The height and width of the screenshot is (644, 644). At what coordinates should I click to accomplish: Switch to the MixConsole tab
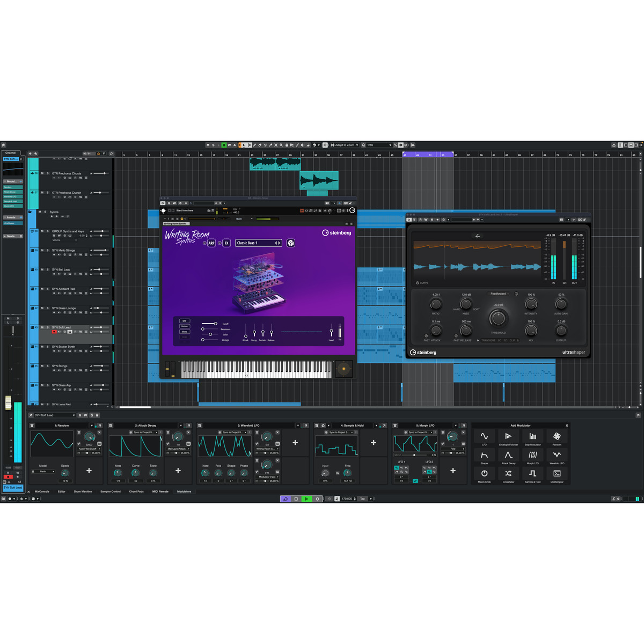tap(42, 492)
